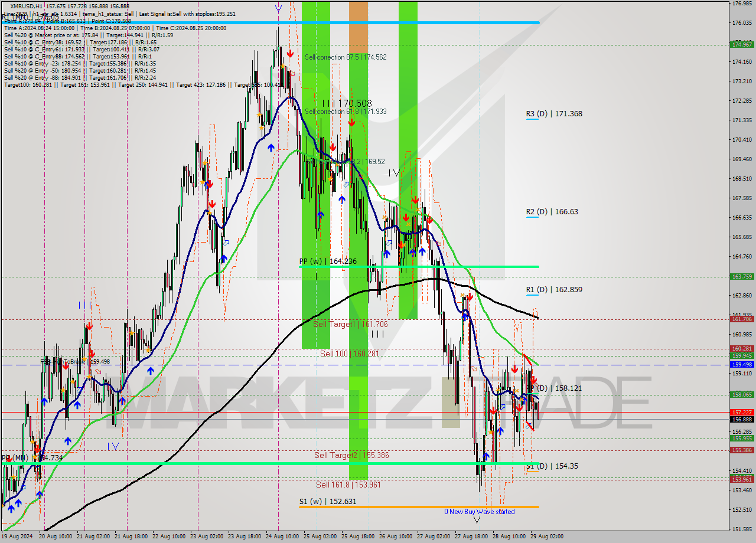756x543 pixels.
Task: Click the red 153.961 price tag on axis
Action: tap(742, 480)
